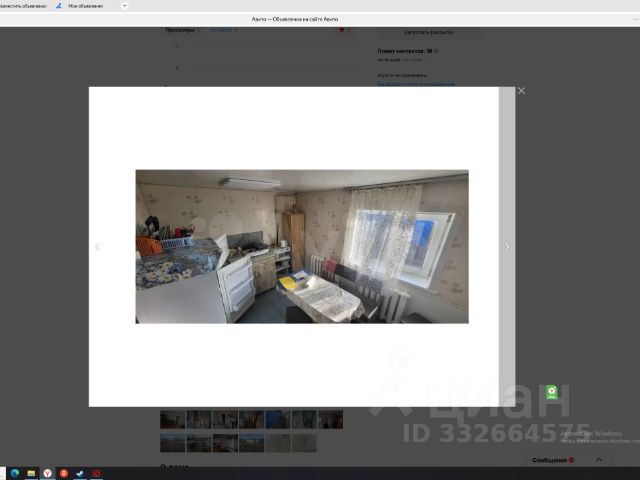Switch to Yandex Browser on the taskbar
640x480 pixels.
(48, 473)
